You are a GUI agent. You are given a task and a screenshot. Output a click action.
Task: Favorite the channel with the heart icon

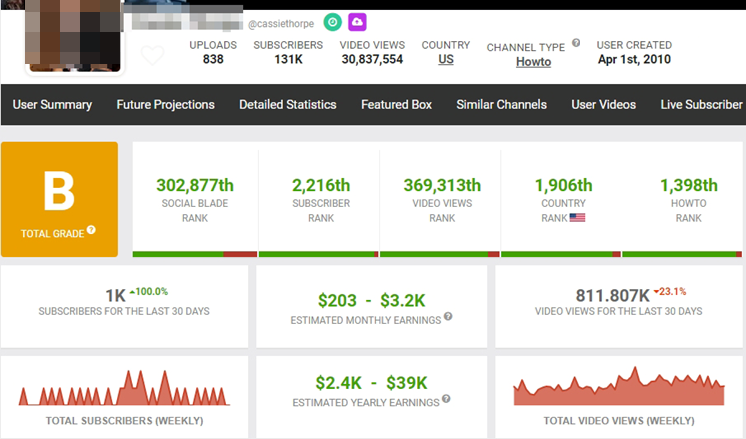152,56
